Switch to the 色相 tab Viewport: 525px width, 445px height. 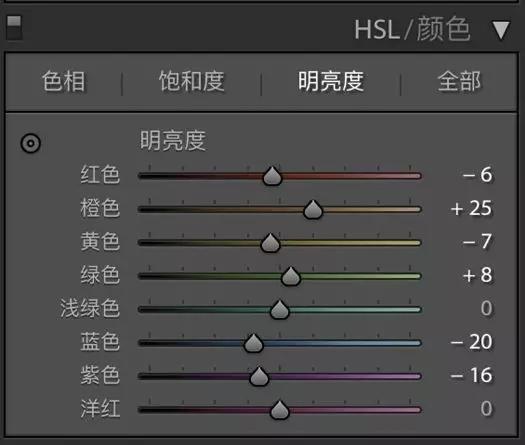click(x=63, y=81)
